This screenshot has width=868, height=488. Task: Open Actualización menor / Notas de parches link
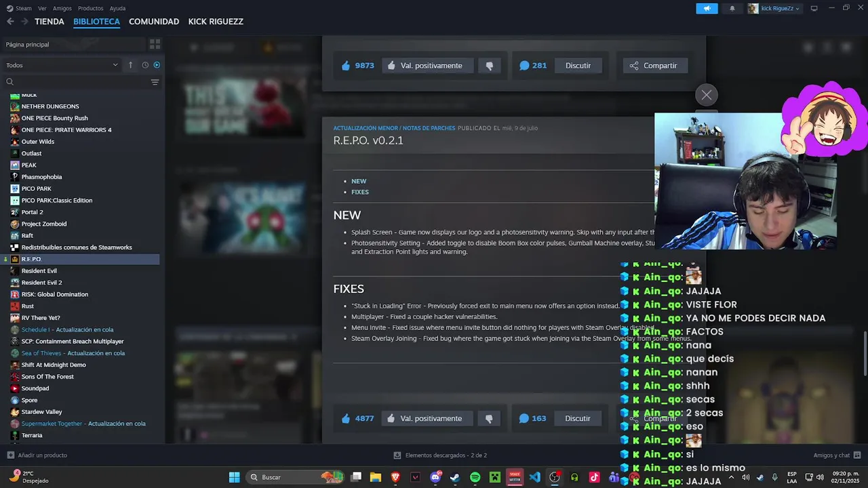click(394, 128)
